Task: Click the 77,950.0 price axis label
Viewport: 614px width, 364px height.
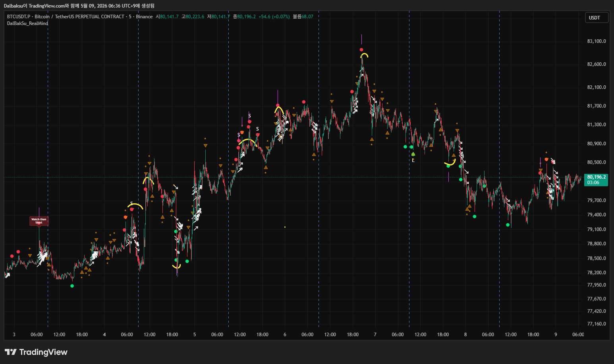Action: 597,285
